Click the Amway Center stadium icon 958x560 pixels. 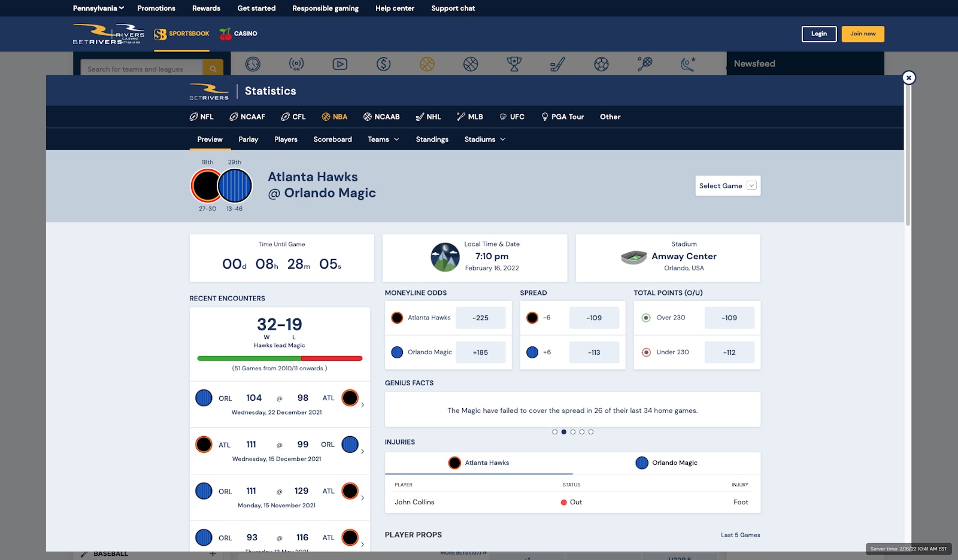[x=633, y=257]
